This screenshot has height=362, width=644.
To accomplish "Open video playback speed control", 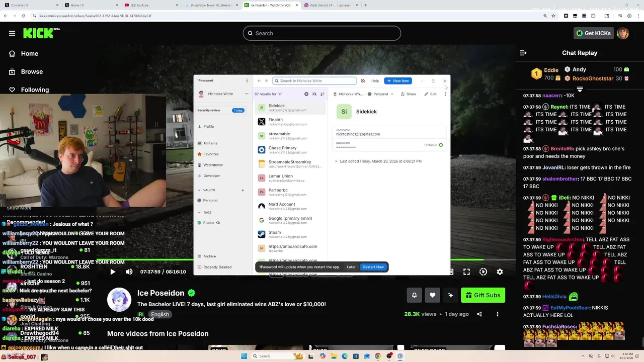I will pos(483,271).
